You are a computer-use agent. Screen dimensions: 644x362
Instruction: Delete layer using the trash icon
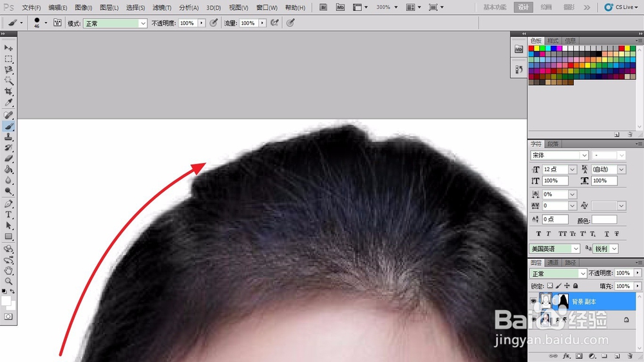[630, 356]
